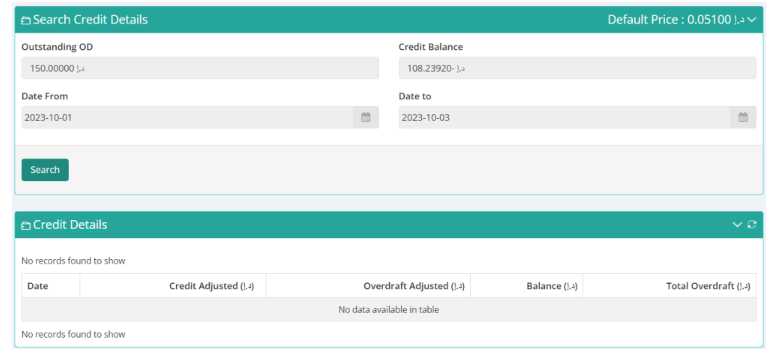Sort by Overdraft Adjusted column header

[368, 286]
